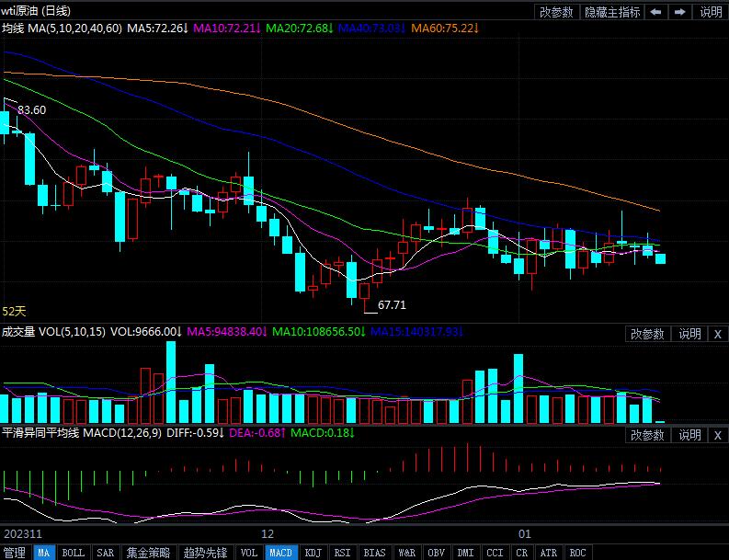Click the left arrow navigation icon
Image resolution: width=729 pixels, height=560 pixels.
[656, 12]
